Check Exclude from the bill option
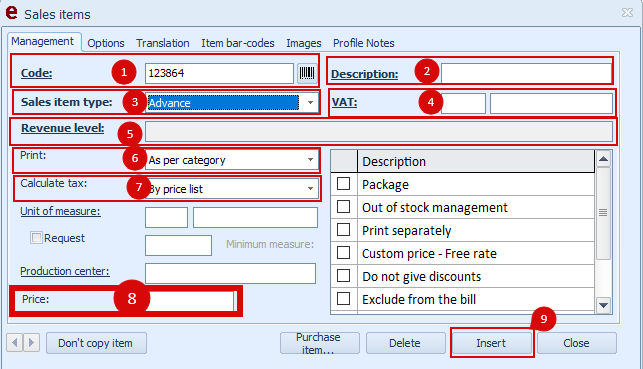Image resolution: width=643 pixels, height=369 pixels. tap(343, 298)
